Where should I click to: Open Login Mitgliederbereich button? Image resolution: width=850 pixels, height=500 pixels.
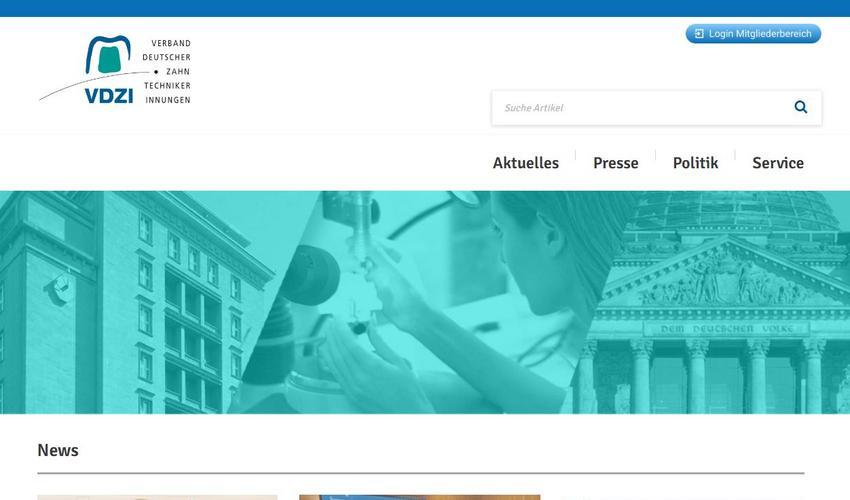(753, 34)
